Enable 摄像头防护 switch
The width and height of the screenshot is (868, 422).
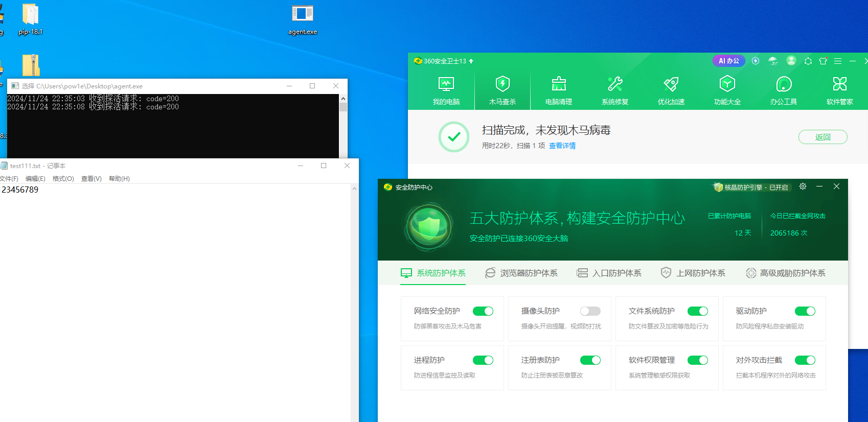(590, 311)
